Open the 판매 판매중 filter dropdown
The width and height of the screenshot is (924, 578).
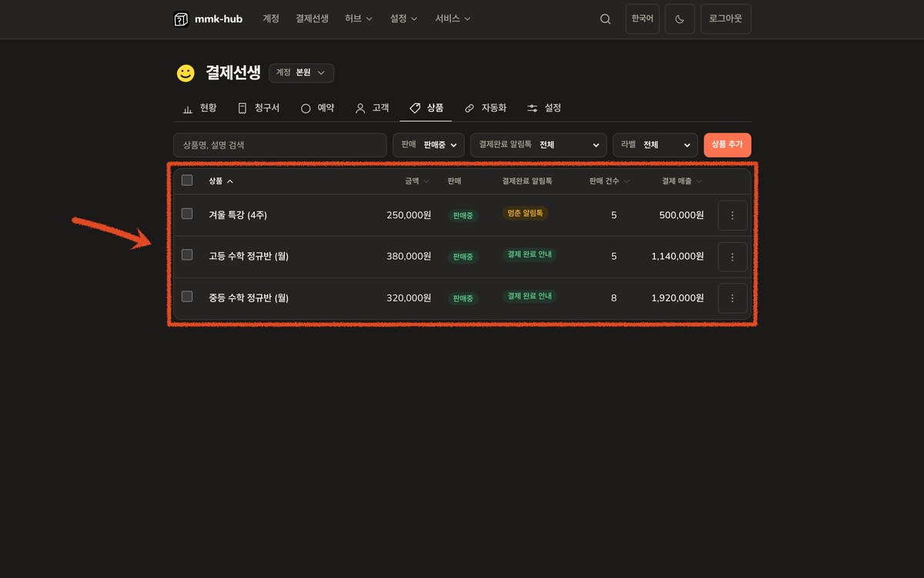click(x=429, y=145)
